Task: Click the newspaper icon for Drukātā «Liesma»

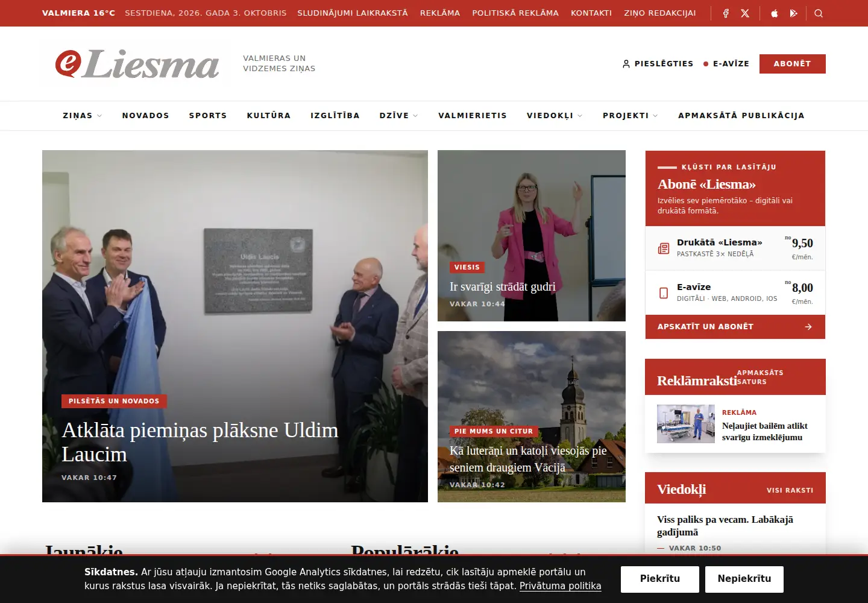Action: coord(664,248)
